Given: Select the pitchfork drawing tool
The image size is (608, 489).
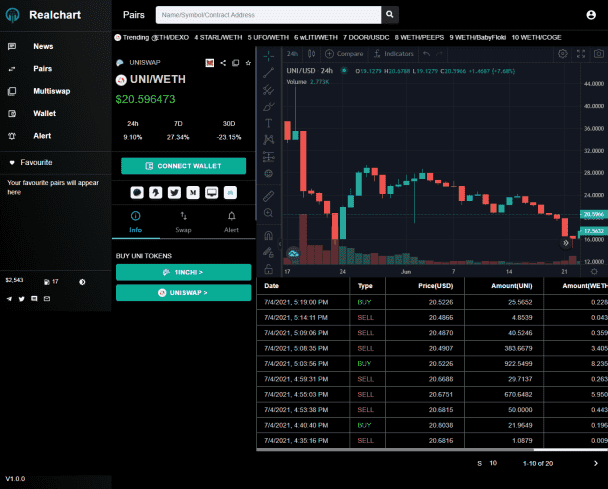Looking at the screenshot, I should 268,90.
